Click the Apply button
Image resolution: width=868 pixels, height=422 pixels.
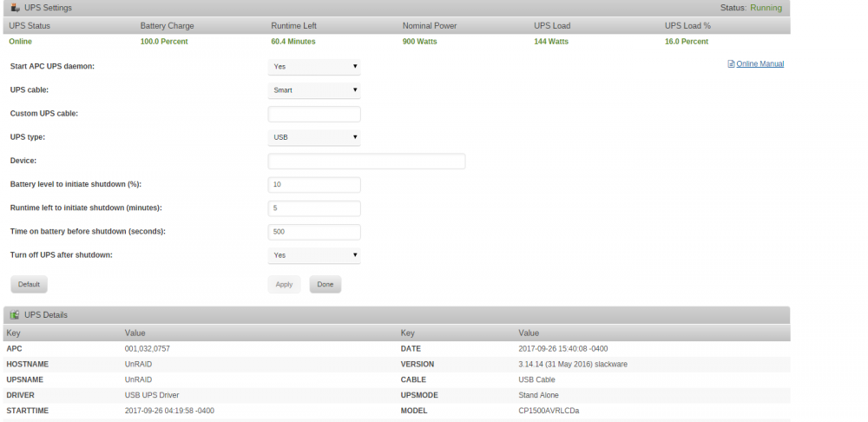pos(284,284)
